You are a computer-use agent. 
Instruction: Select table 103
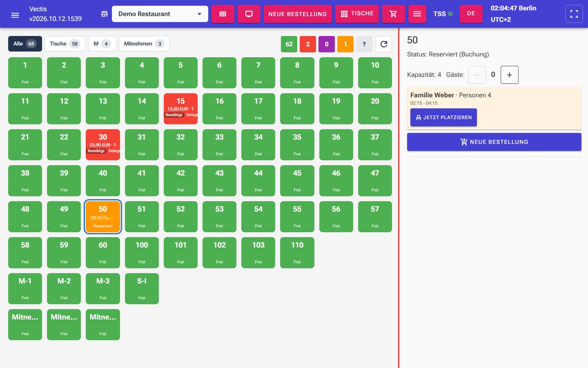coord(258,253)
